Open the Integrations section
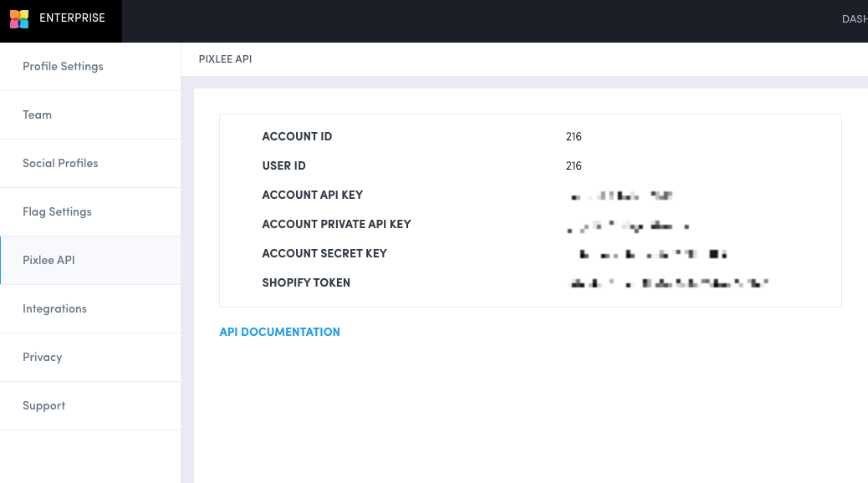This screenshot has width=868, height=483. (90, 308)
